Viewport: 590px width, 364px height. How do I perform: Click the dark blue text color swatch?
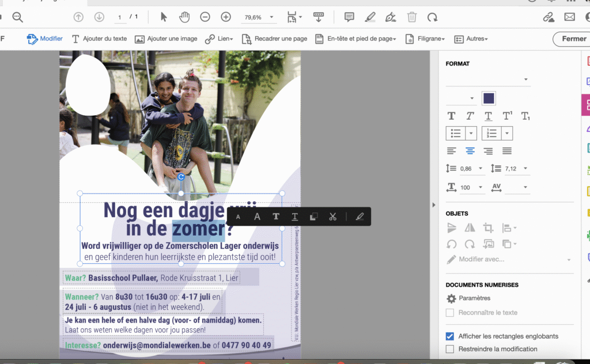coord(489,98)
